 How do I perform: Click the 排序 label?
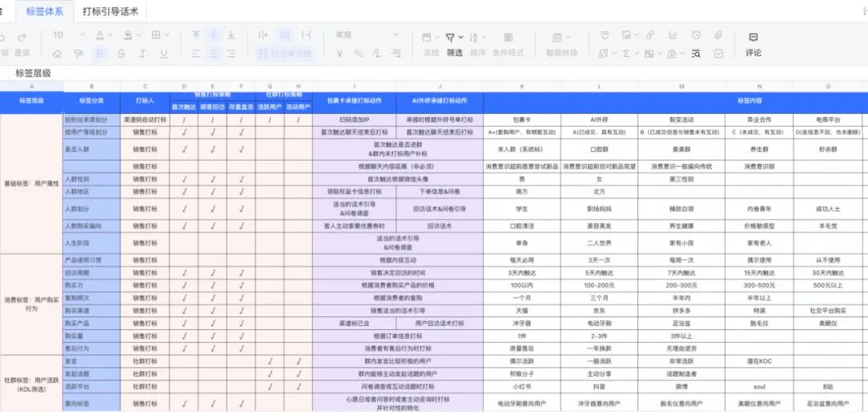(477, 53)
